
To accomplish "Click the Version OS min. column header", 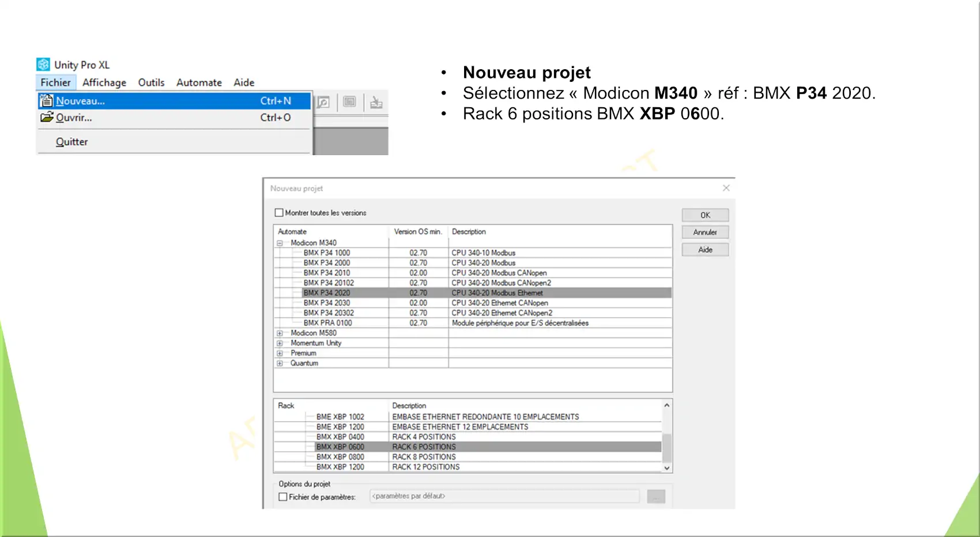I will pos(418,231).
